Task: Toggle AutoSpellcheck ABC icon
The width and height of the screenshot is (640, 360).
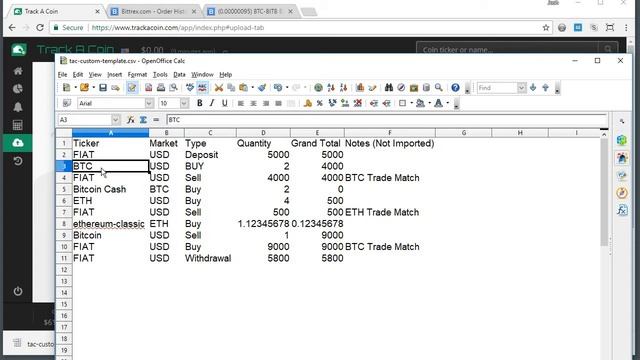Action: 202,88
